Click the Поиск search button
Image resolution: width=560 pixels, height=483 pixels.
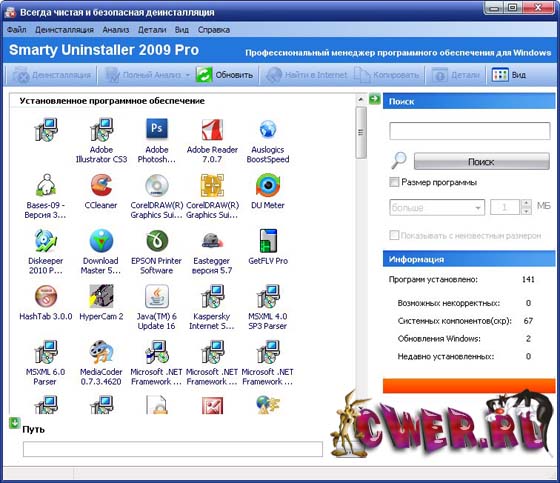coord(481,161)
